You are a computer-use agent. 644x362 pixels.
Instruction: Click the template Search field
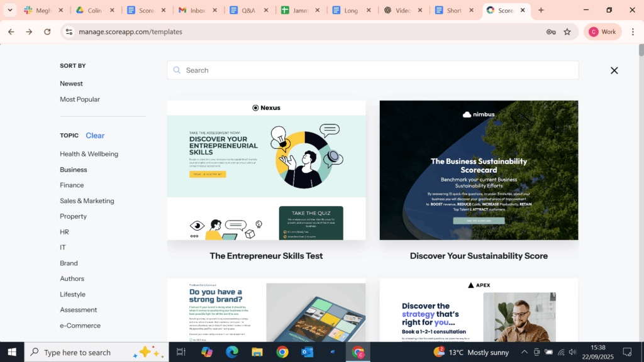coord(372,70)
